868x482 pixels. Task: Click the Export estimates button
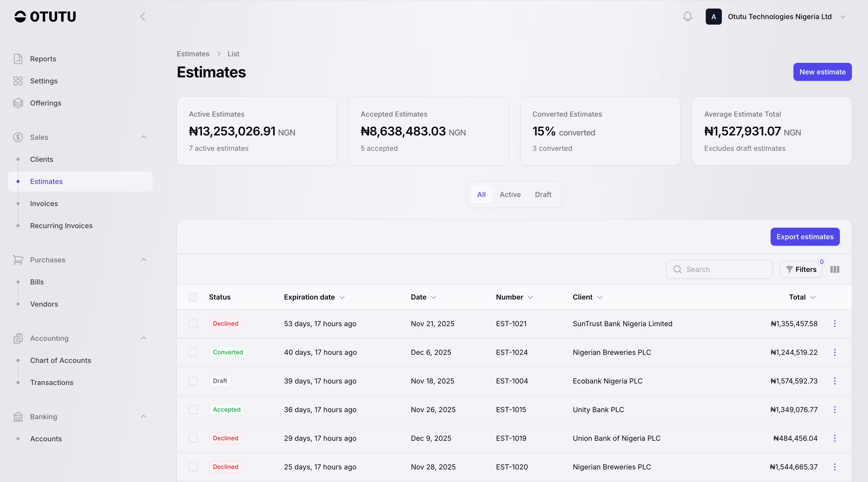click(x=805, y=237)
